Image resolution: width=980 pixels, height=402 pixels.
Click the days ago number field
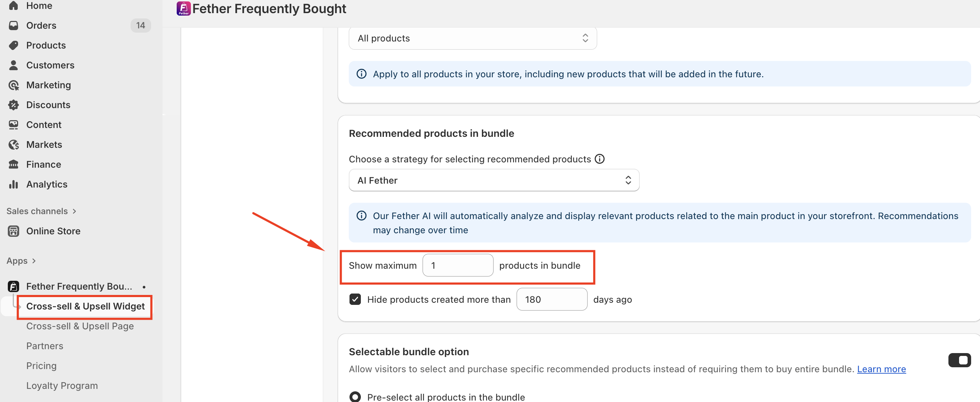click(x=552, y=300)
